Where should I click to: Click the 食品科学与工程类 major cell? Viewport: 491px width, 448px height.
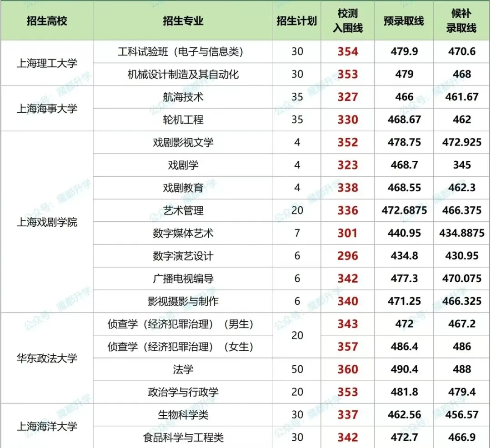[x=183, y=438]
